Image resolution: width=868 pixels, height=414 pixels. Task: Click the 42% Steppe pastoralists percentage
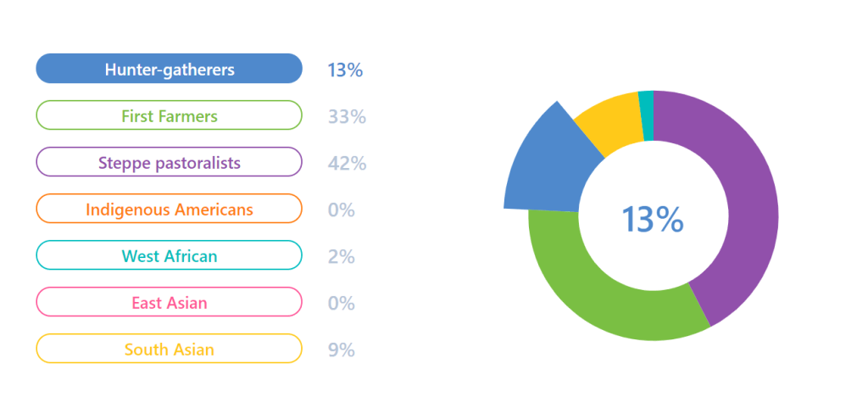click(x=347, y=163)
